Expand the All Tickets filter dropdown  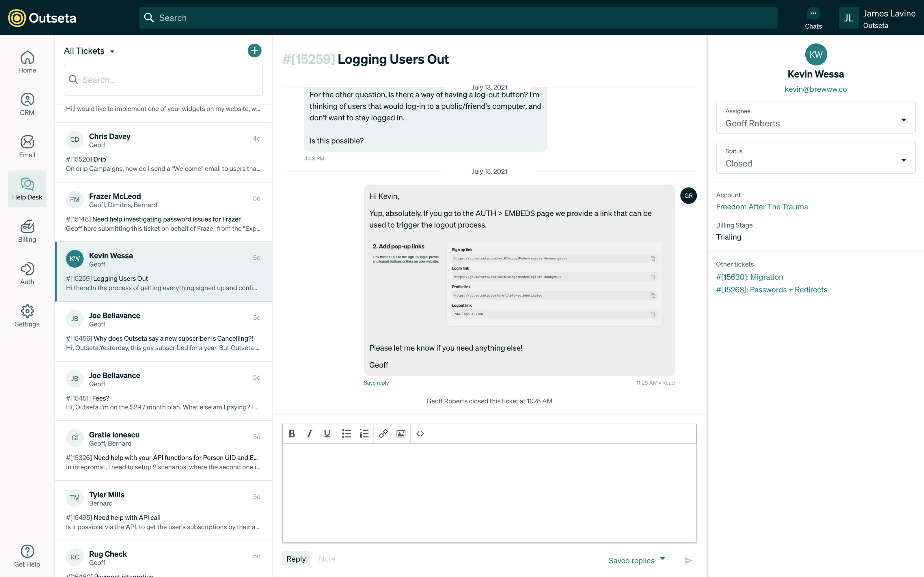click(x=89, y=50)
